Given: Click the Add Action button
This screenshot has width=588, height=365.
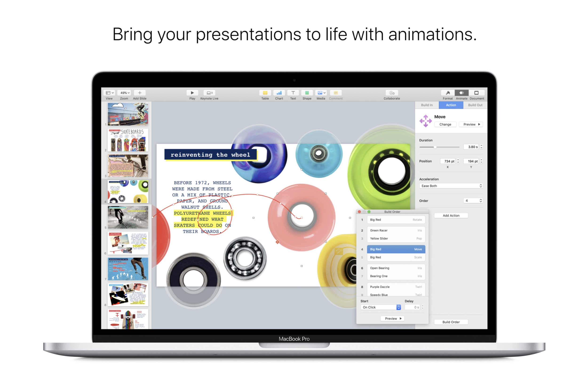Looking at the screenshot, I should 451,215.
